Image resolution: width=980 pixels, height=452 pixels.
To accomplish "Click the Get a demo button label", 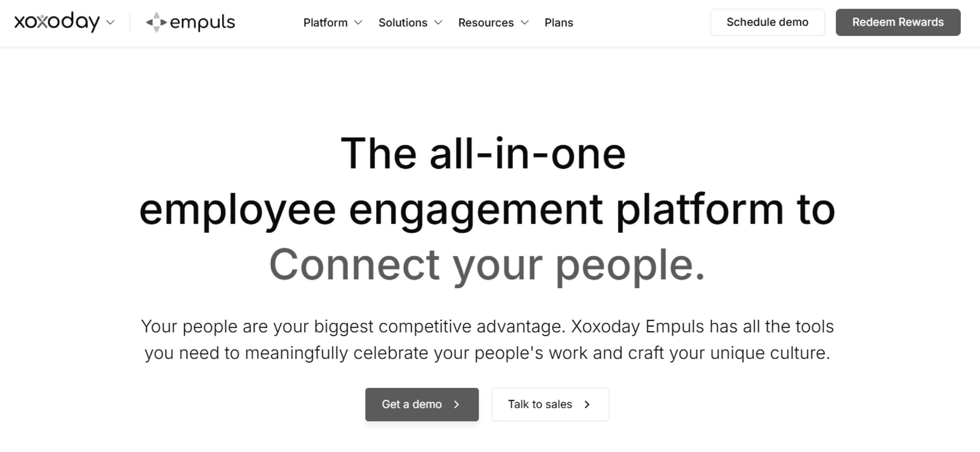I will tap(412, 404).
